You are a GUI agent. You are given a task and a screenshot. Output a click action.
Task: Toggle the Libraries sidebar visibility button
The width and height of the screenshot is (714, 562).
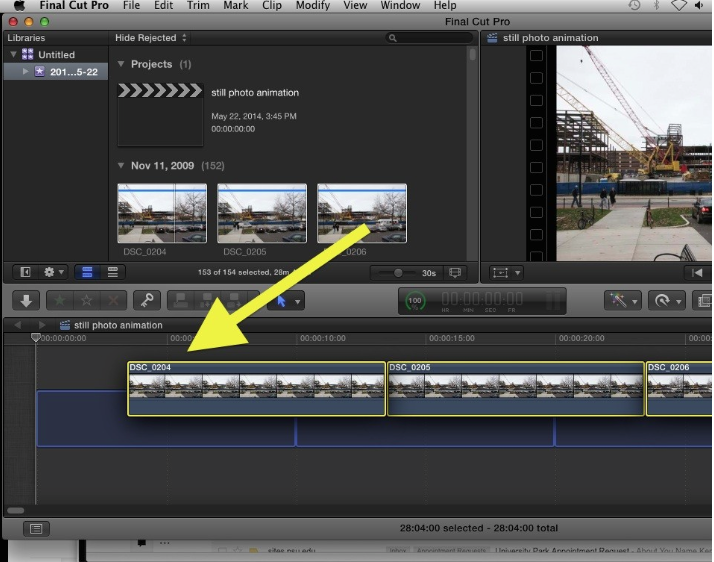click(25, 272)
